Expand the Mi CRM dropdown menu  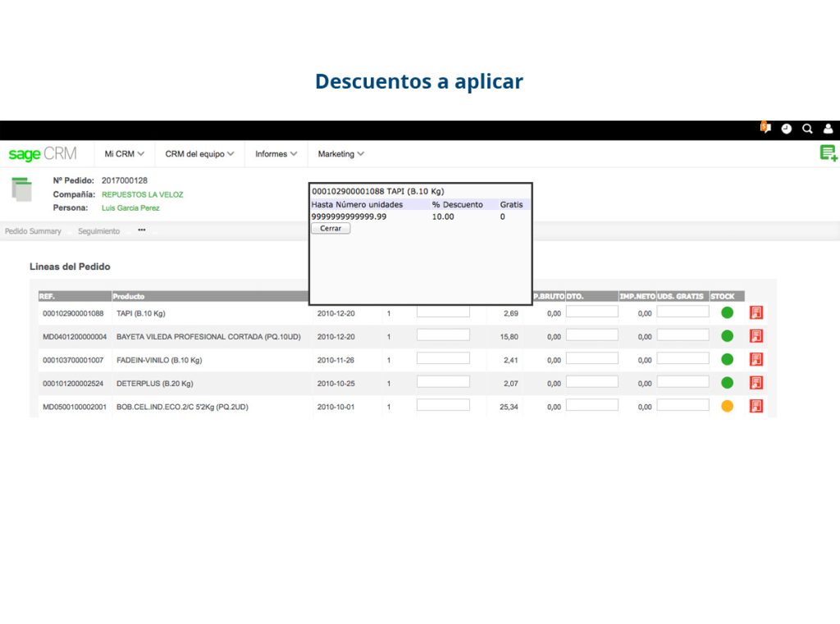[x=124, y=154]
